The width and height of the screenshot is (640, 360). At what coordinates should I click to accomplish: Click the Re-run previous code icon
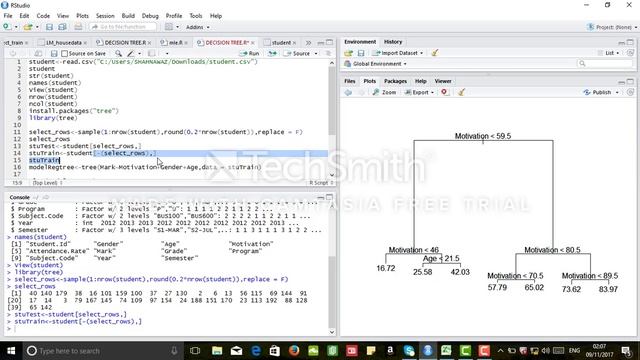coord(272,53)
